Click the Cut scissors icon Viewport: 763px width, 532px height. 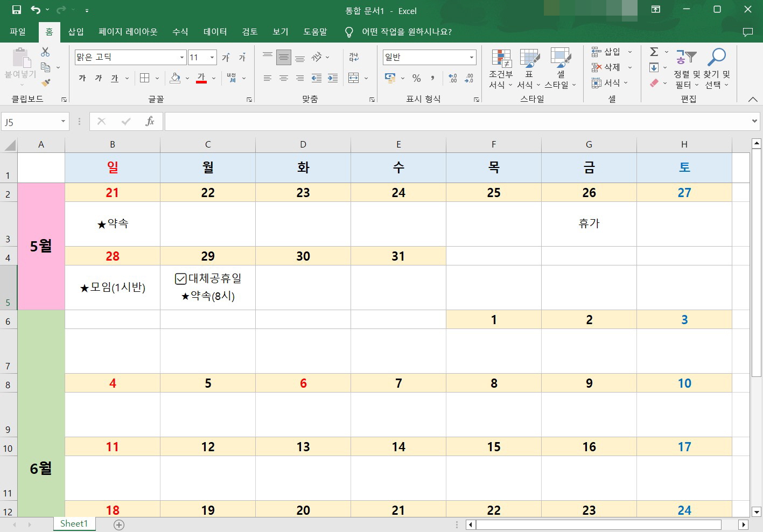pyautogui.click(x=45, y=52)
